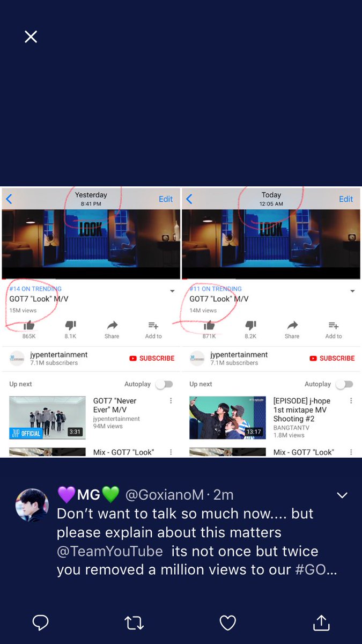The width and height of the screenshot is (362, 644).
Task: Dislike the video showing 8.2K dislikes
Action: point(250,325)
